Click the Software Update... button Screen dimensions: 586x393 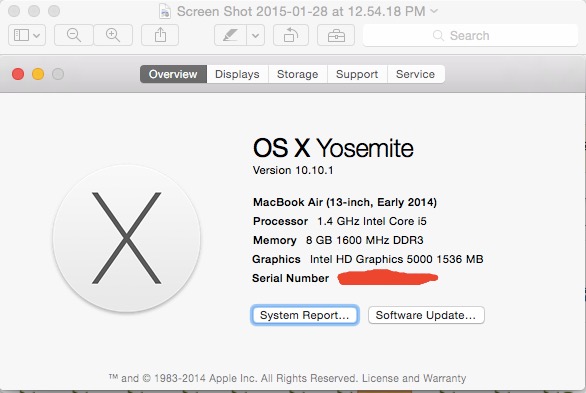pyautogui.click(x=426, y=315)
